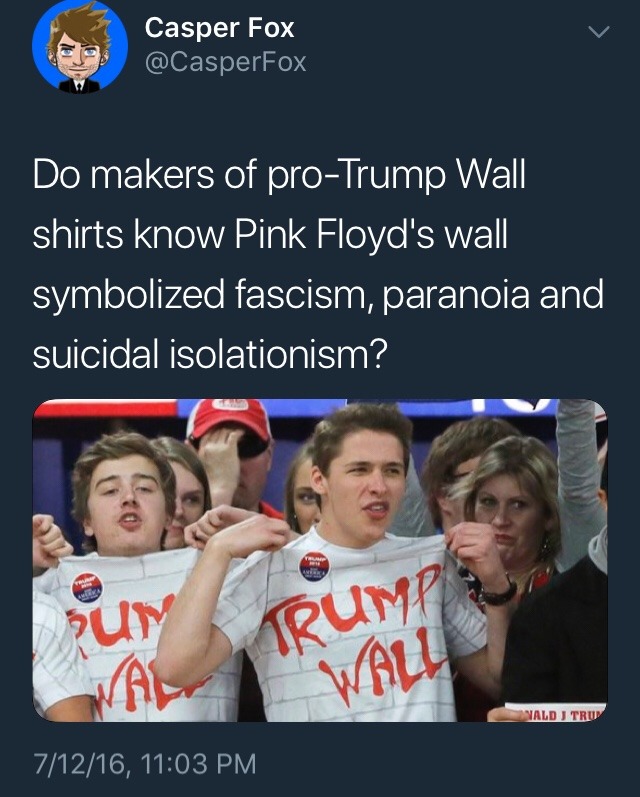Viewport: 640px width, 797px height.
Task: Open the Casper Fox display name
Action: 219,27
